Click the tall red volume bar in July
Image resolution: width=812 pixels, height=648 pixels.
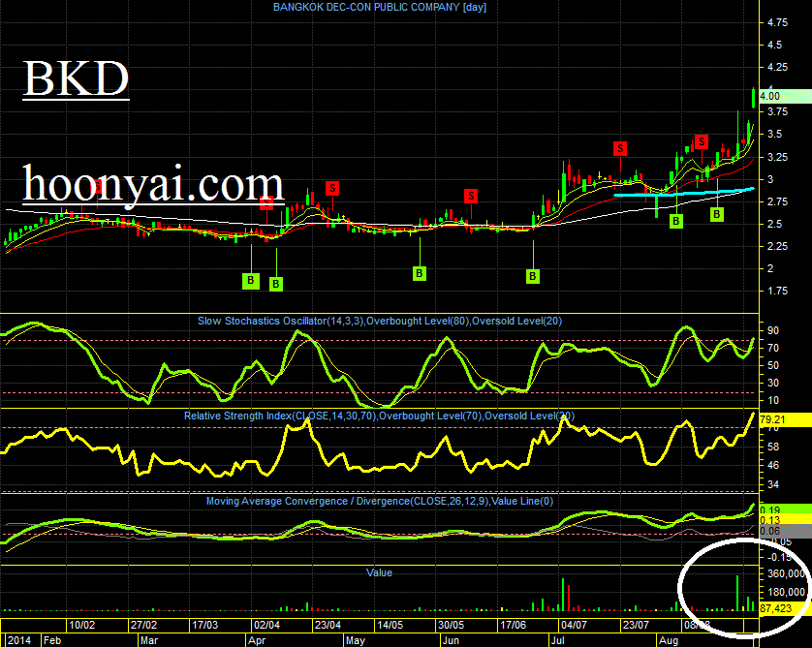569,599
